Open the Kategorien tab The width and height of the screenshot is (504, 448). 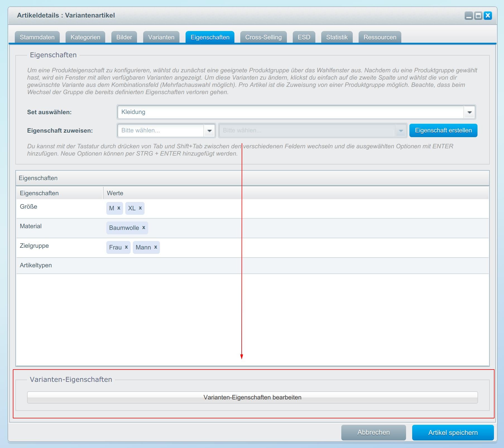pos(85,37)
